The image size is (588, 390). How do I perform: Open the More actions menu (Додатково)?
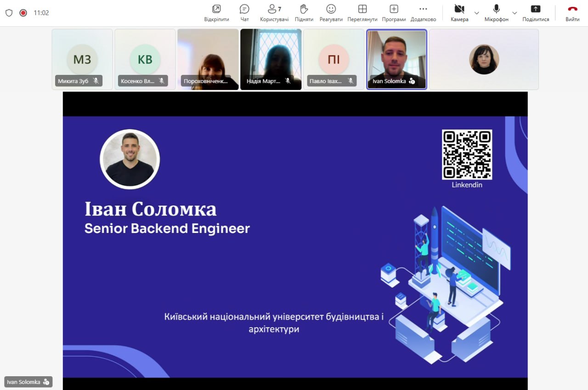click(423, 13)
